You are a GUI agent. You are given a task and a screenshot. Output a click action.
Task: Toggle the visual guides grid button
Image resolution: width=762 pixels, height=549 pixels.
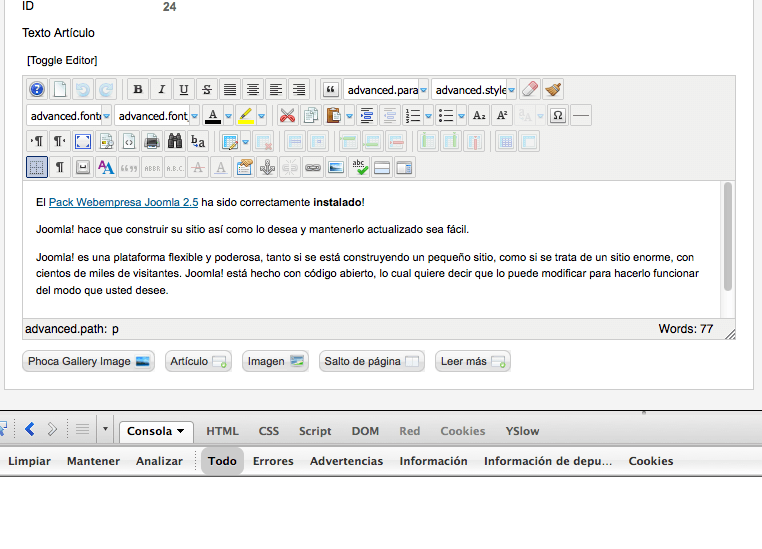(x=37, y=168)
